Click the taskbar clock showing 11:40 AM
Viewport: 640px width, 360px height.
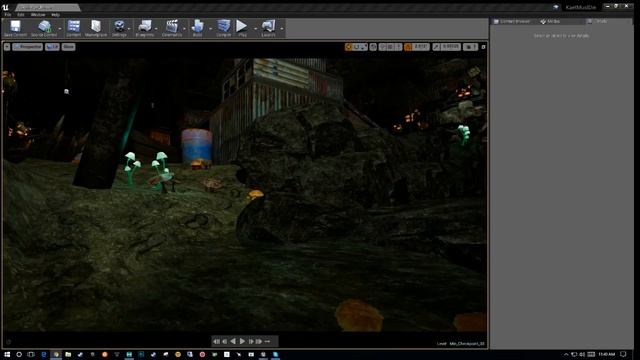click(607, 354)
